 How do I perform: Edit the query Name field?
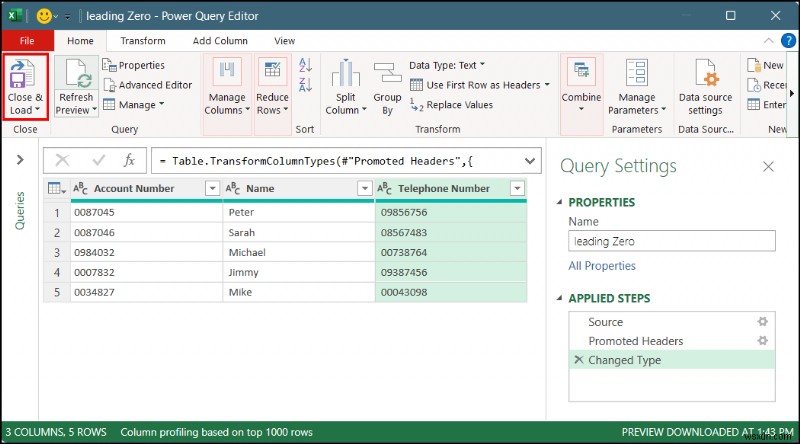[672, 241]
